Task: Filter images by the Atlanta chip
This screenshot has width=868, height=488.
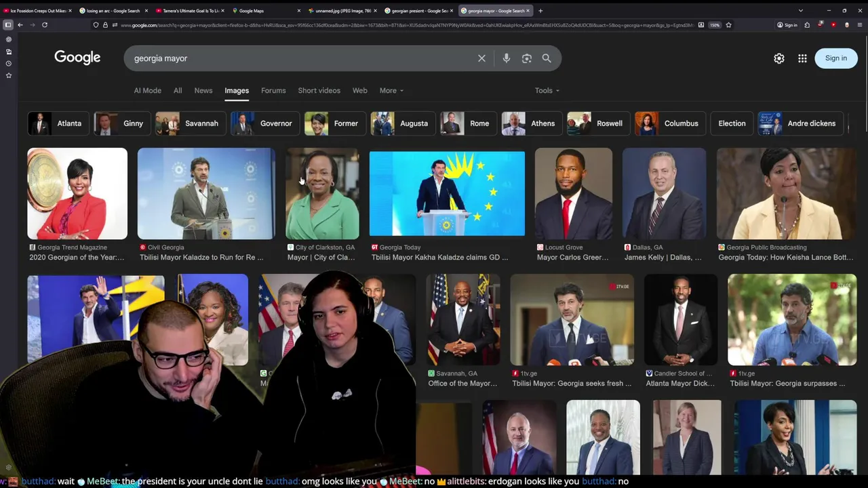Action: [58, 123]
